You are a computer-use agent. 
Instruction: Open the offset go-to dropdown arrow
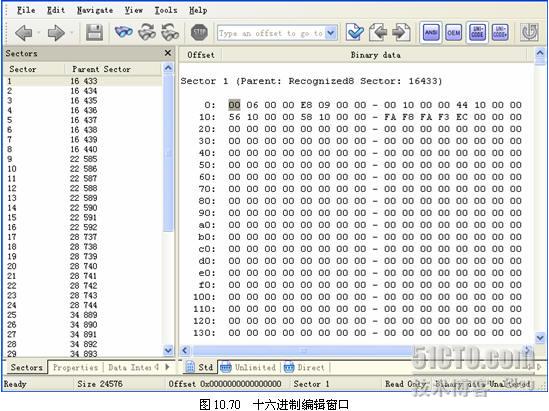pyautogui.click(x=331, y=33)
